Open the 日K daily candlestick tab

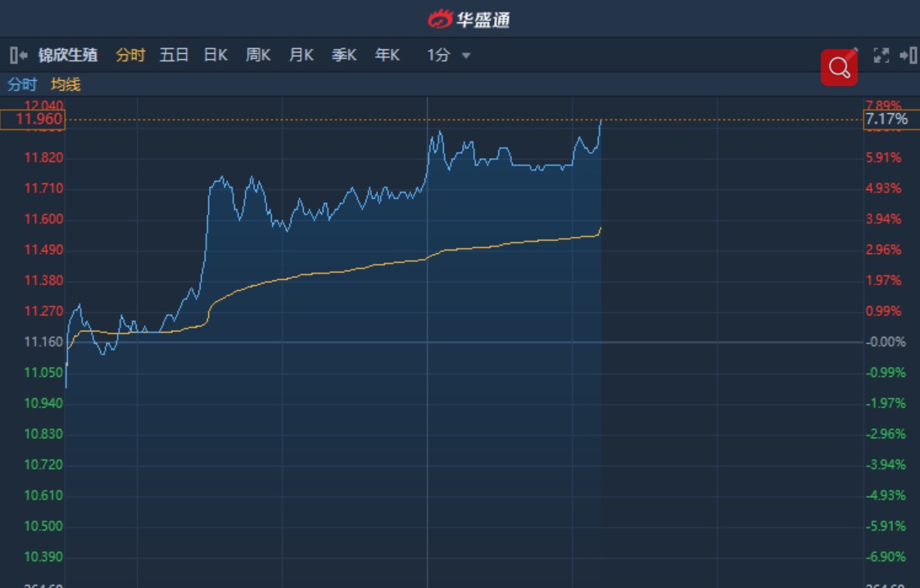tap(215, 55)
